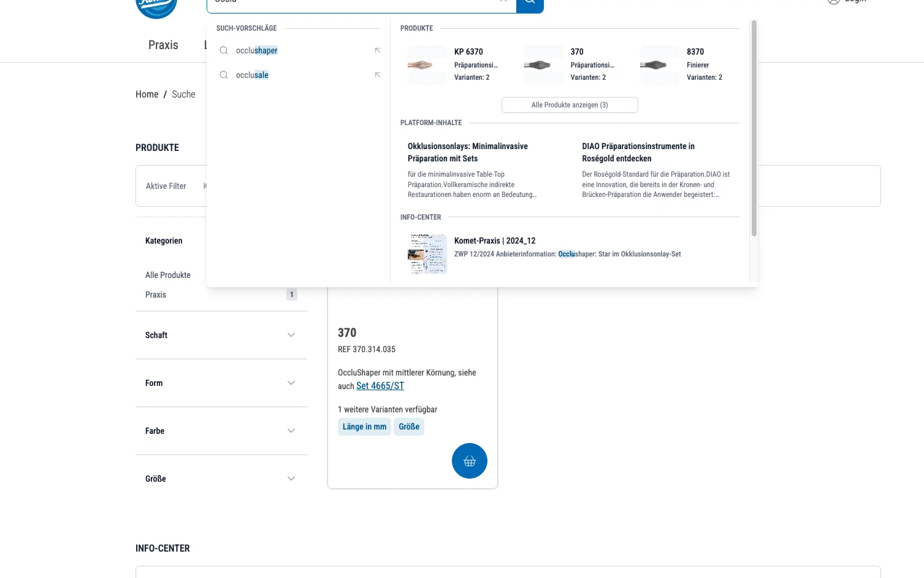Open Komet-Praxis 2024_12 document thumbnail
Image resolution: width=924 pixels, height=578 pixels.
(x=427, y=253)
